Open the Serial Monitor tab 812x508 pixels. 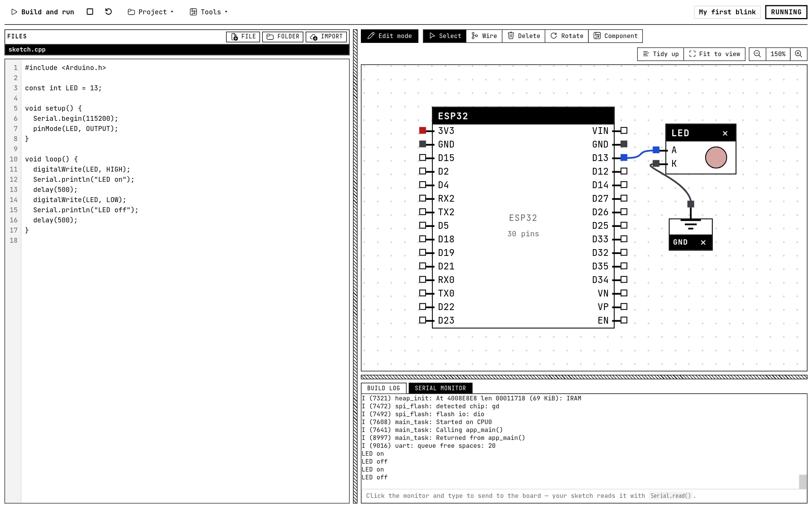tap(440, 388)
